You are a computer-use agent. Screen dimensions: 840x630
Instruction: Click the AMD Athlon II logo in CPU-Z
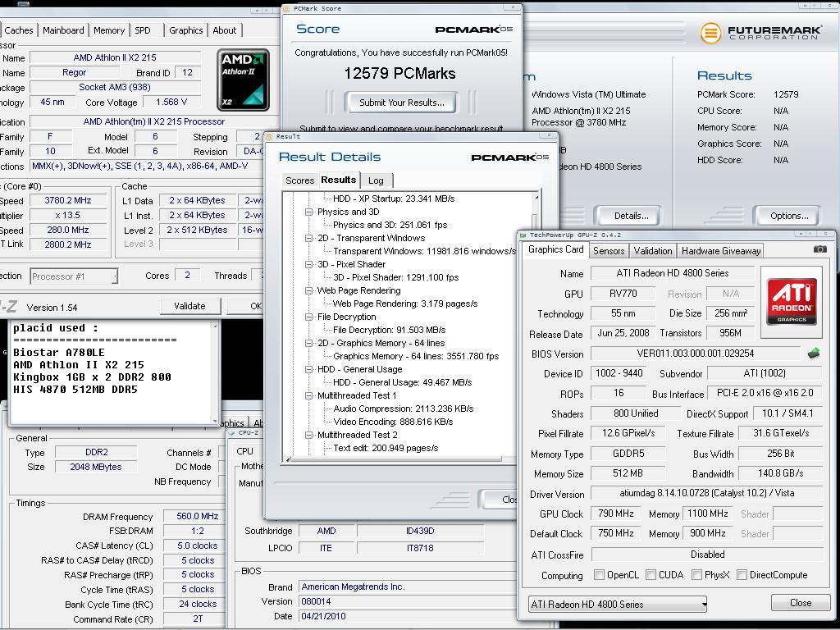243,80
